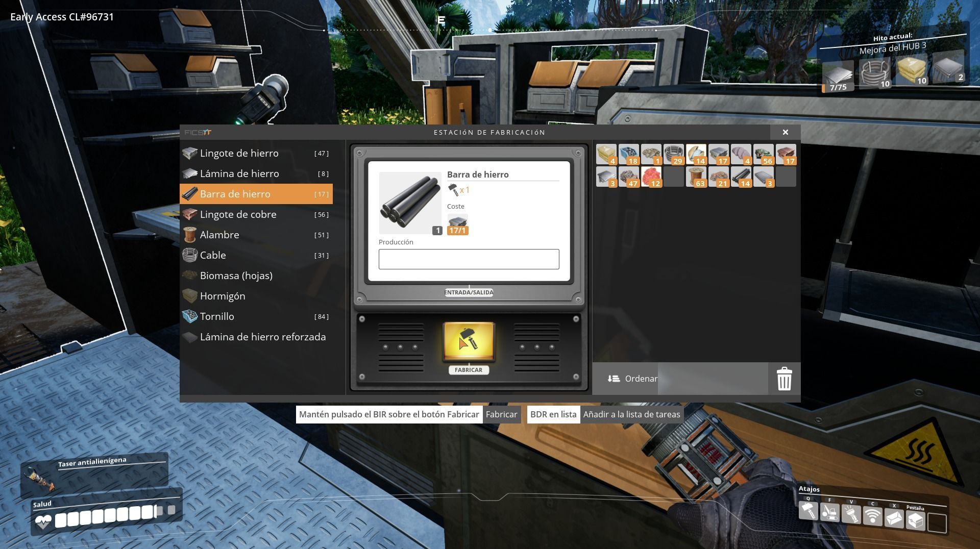Click the Ordenar inventory sort button

(x=632, y=379)
